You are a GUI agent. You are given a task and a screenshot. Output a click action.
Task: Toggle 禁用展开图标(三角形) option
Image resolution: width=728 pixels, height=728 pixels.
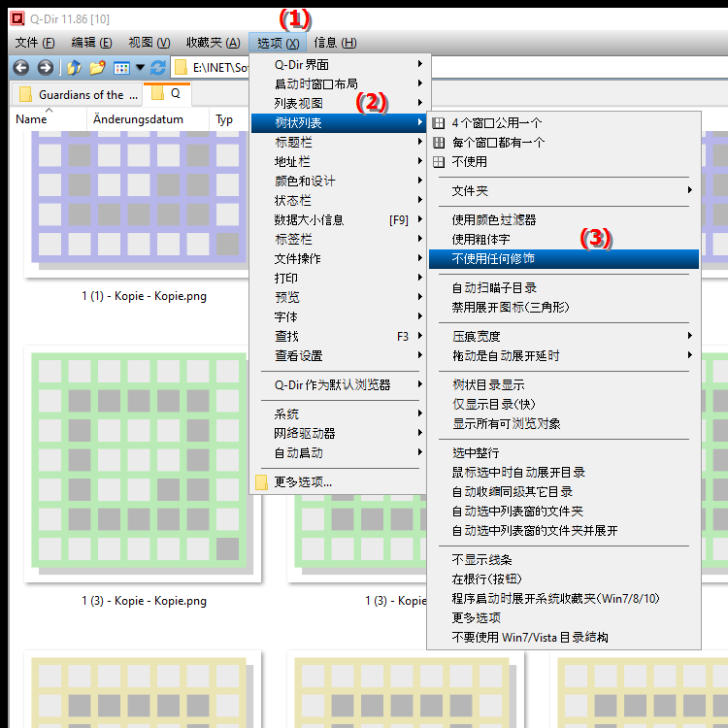coord(564,308)
